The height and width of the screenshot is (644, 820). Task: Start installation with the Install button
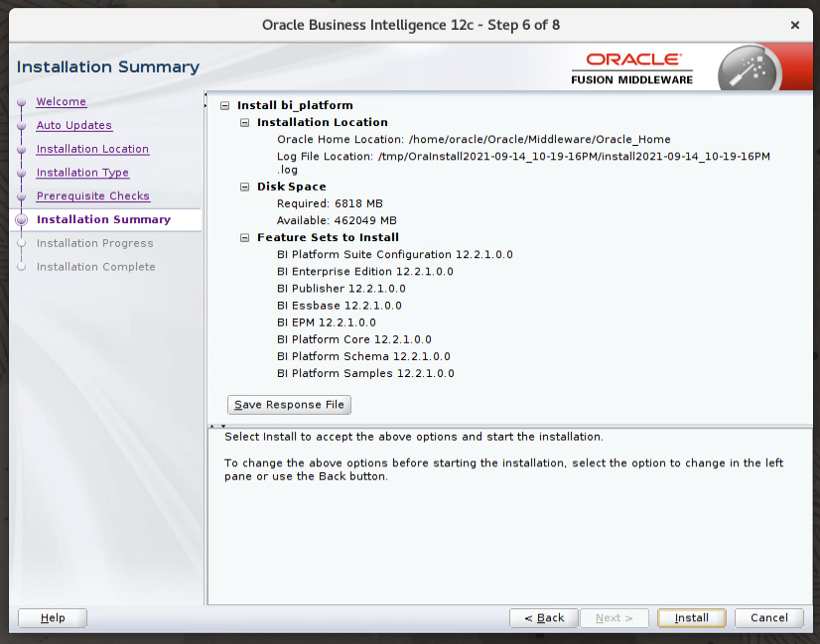[691, 618]
